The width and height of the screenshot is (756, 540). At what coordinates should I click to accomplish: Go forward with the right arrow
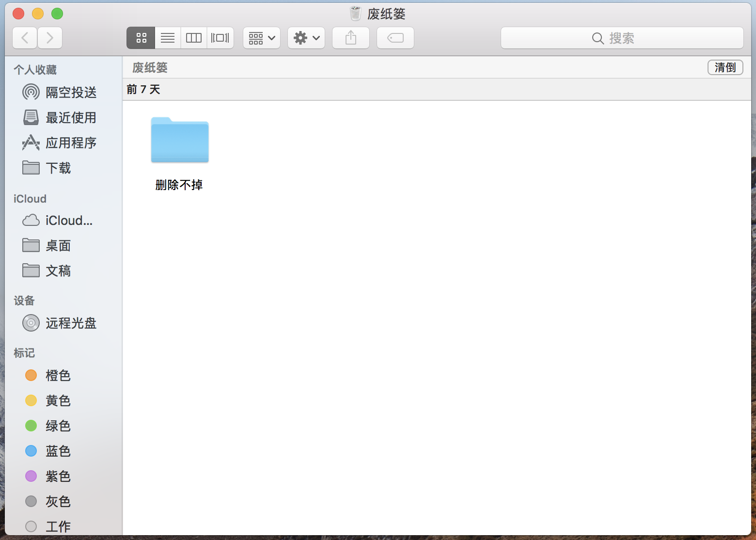pos(49,38)
